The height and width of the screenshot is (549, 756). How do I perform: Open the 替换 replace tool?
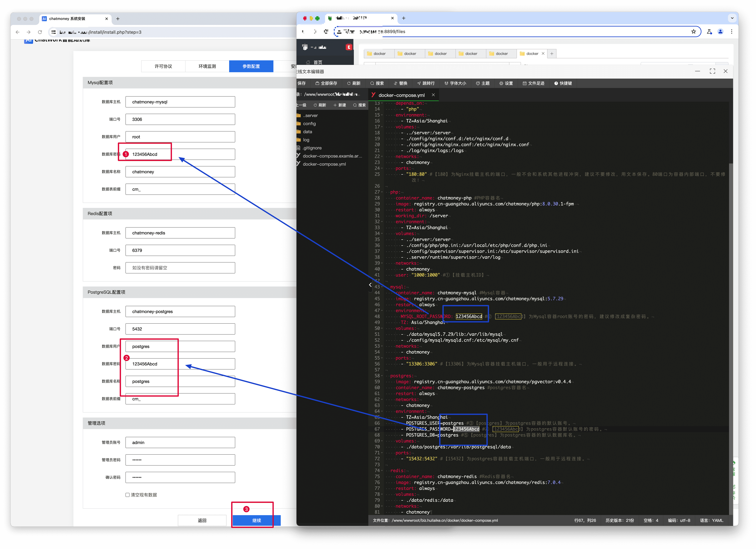(x=400, y=83)
